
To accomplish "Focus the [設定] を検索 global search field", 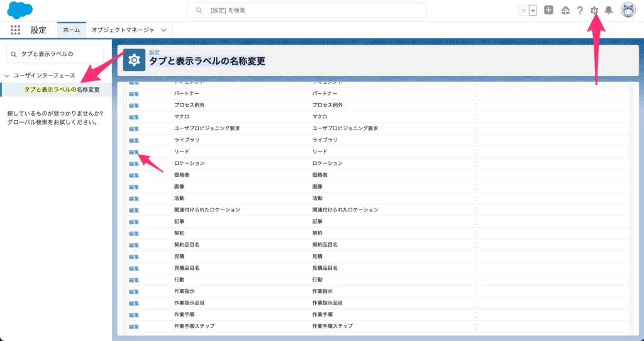I will tap(306, 10).
